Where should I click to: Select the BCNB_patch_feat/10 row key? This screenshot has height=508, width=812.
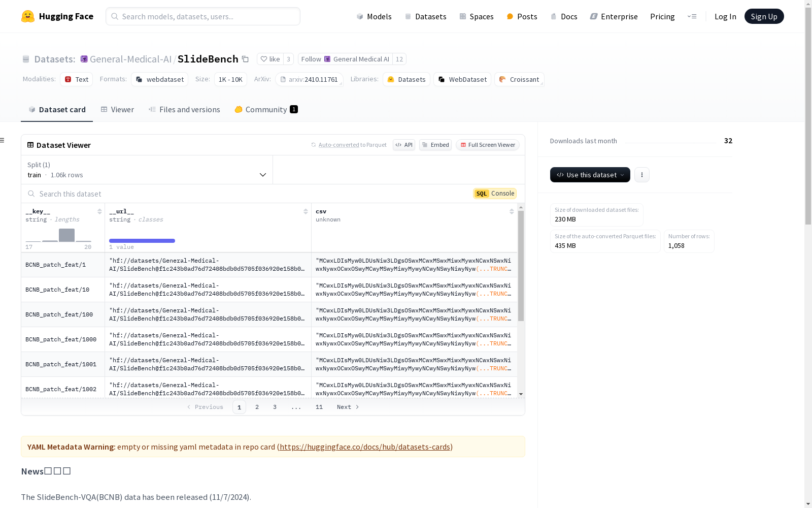(57, 290)
